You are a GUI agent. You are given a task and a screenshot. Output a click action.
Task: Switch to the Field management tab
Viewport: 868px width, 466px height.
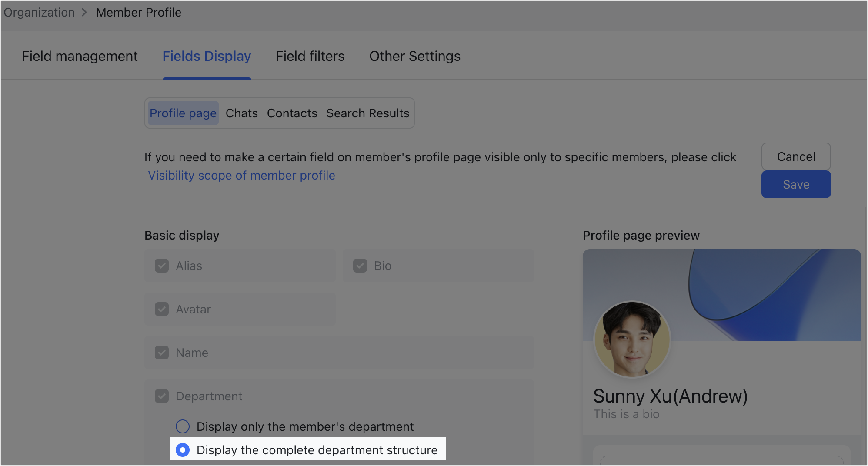[80, 56]
